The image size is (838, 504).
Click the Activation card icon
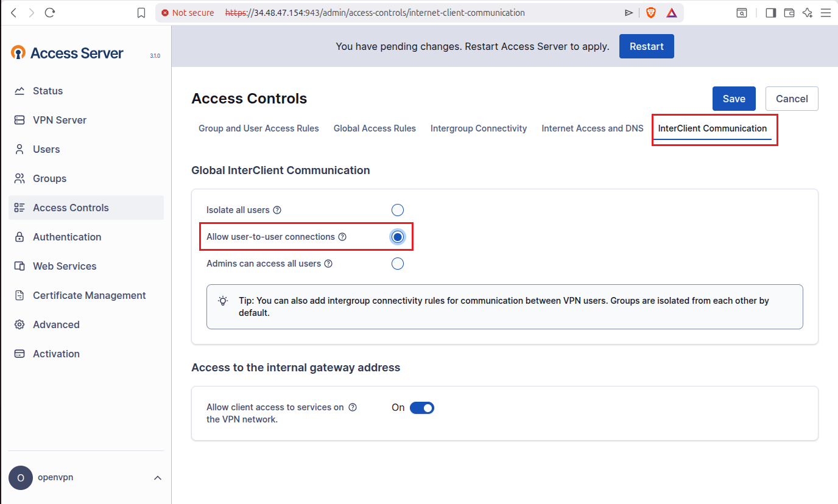coord(19,354)
